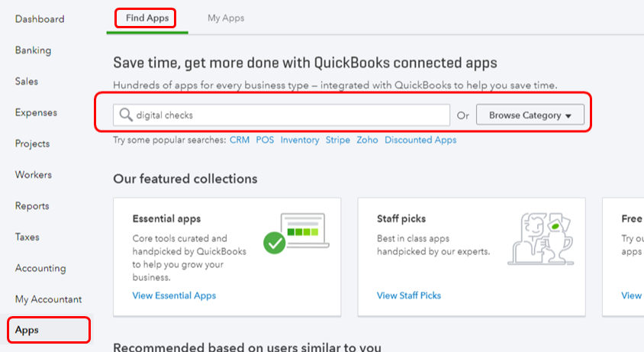Click the app search field containing digital checks
Image resolution: width=644 pixels, height=352 pixels.
click(x=282, y=115)
